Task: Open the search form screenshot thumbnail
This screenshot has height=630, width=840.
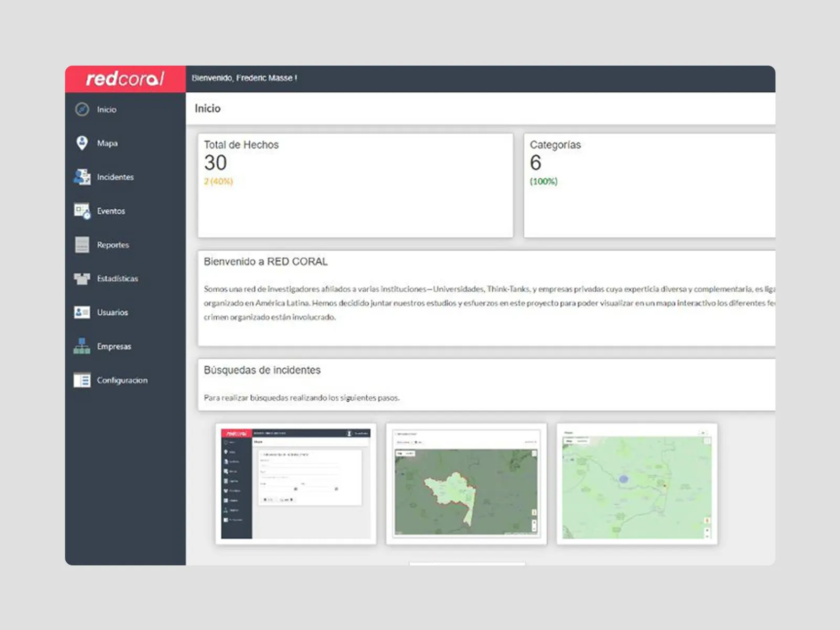Action: pos(295,484)
